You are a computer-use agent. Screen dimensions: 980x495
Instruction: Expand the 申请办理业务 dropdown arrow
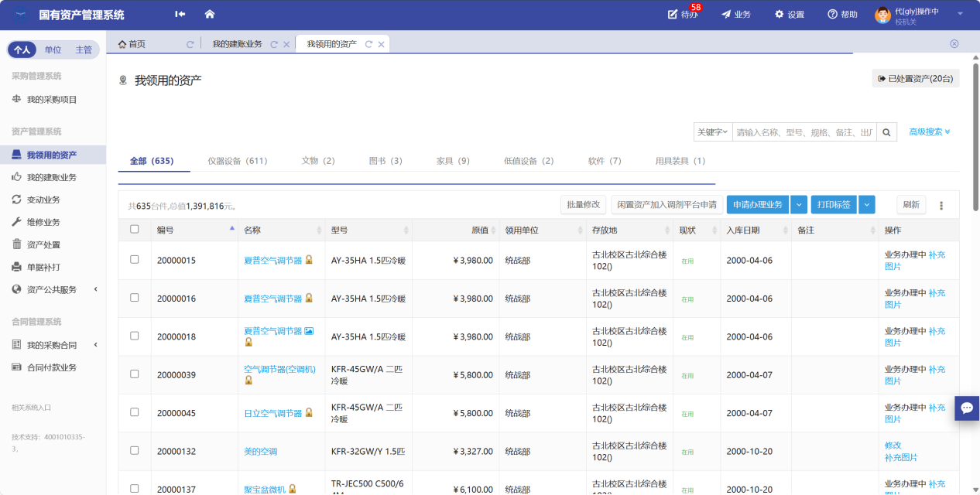[799, 205]
